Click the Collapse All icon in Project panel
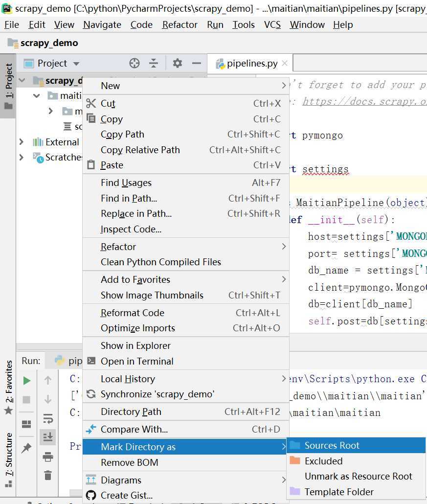The height and width of the screenshot is (504, 427). [x=154, y=63]
